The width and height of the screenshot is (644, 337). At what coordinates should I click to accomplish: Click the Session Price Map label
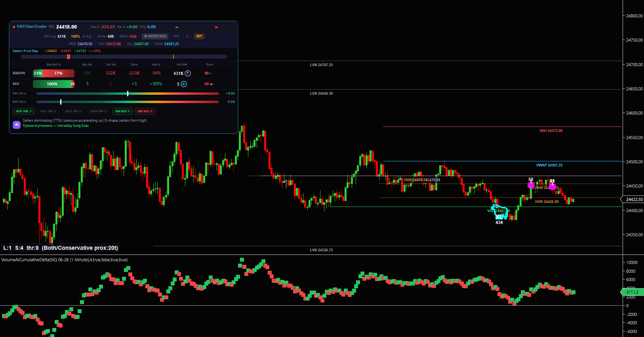pos(25,51)
